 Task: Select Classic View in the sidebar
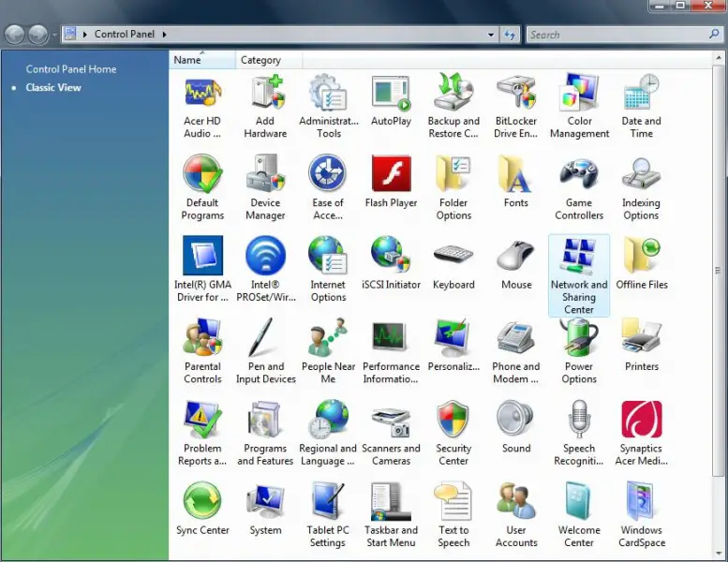pos(53,88)
